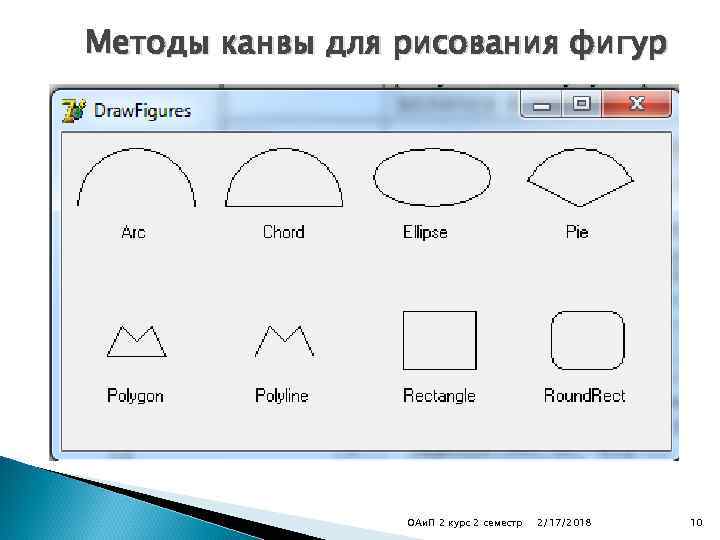Select the 'Polygon' label

click(x=135, y=396)
